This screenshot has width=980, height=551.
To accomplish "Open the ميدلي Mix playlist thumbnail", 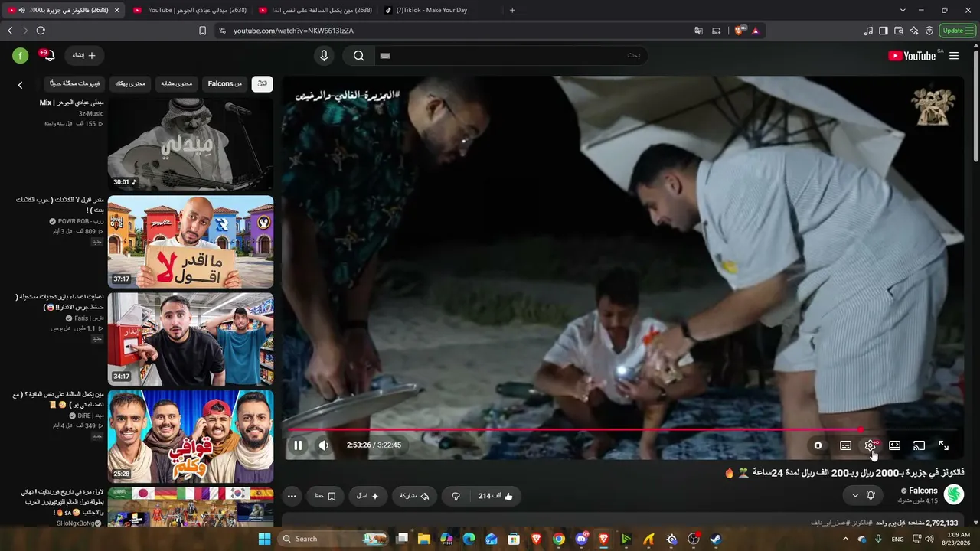I will click(190, 144).
